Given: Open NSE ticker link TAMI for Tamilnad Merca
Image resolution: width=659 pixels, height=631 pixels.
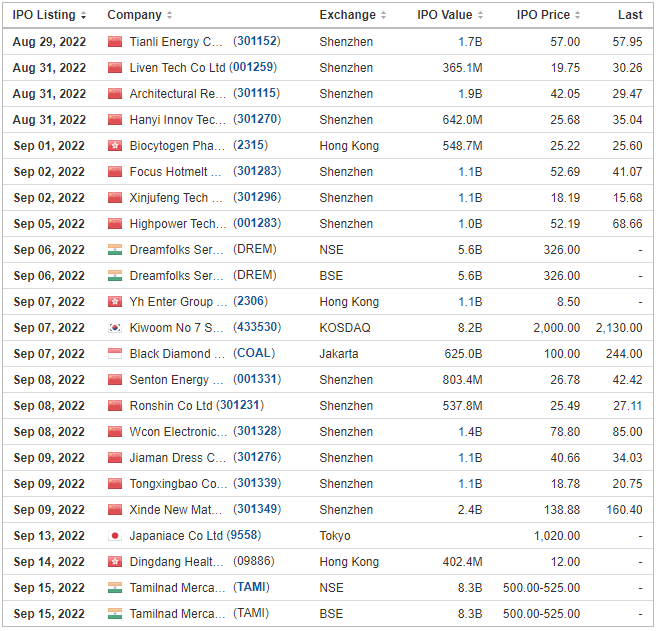Looking at the screenshot, I should tap(251, 587).
